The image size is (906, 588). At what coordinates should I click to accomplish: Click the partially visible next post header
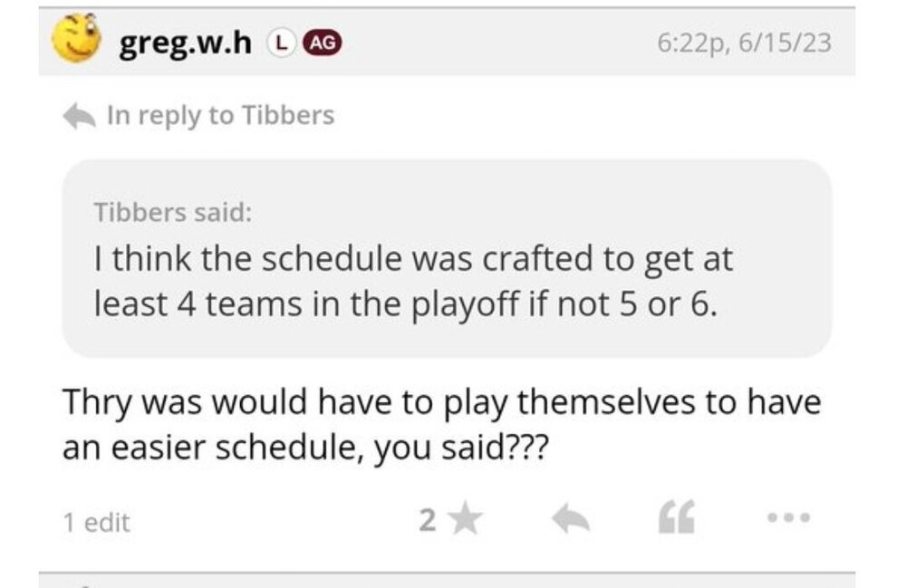coord(447,580)
